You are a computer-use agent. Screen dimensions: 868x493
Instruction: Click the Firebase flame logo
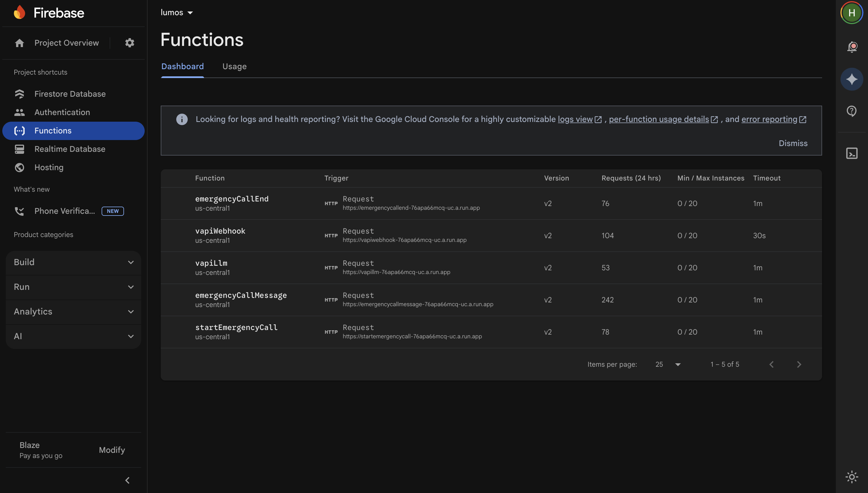[20, 13]
